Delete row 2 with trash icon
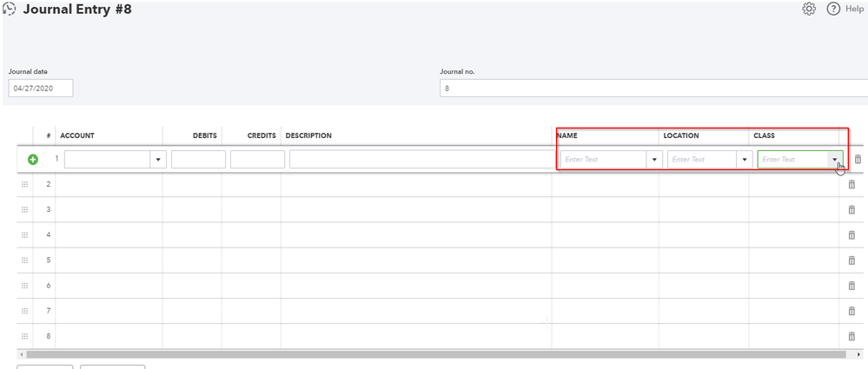 click(851, 185)
